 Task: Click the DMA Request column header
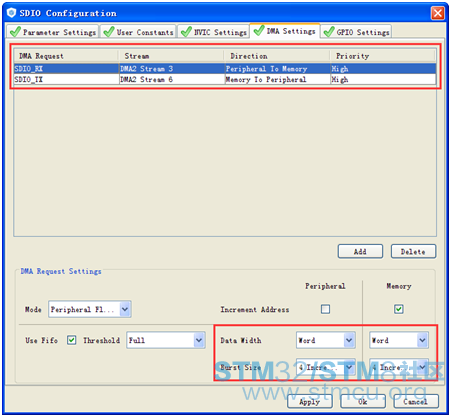click(x=66, y=56)
